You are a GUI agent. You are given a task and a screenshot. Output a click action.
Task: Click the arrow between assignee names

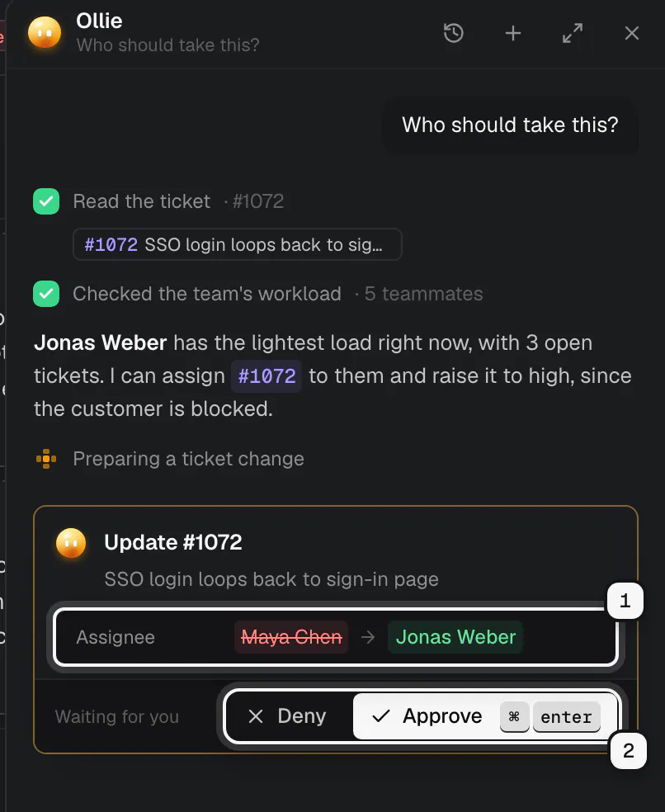click(x=368, y=637)
